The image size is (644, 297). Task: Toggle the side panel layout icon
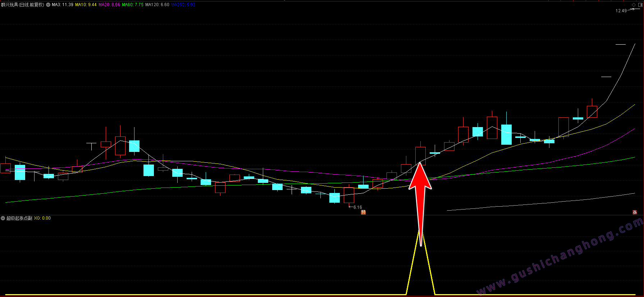640,5
